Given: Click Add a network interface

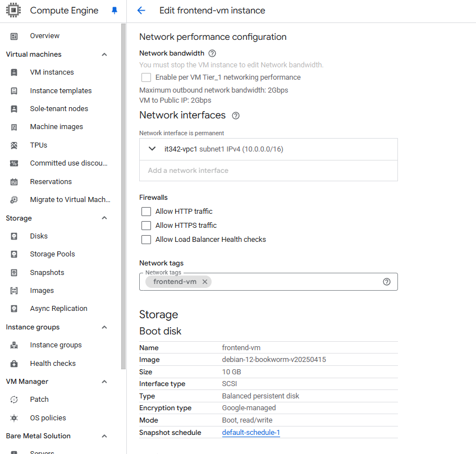Looking at the screenshot, I should tap(188, 171).
